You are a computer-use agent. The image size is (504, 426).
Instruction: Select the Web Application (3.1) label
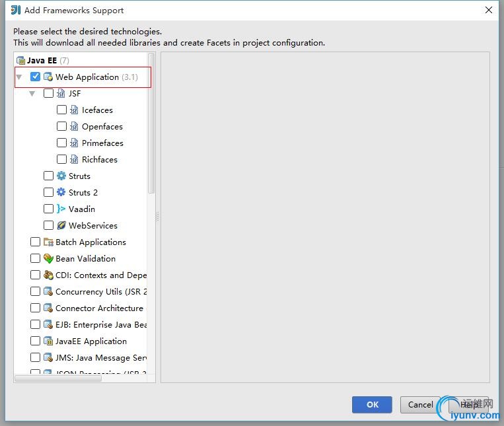(x=96, y=77)
